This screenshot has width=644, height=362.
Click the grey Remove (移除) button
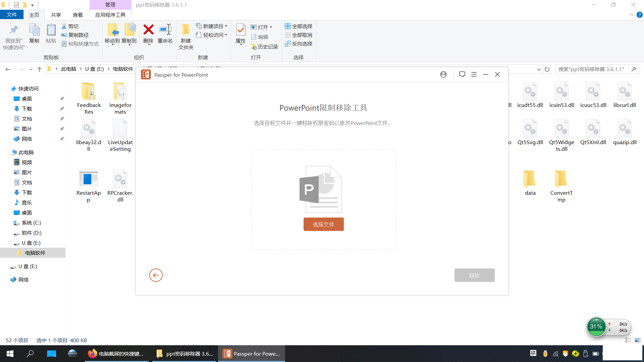click(x=474, y=275)
